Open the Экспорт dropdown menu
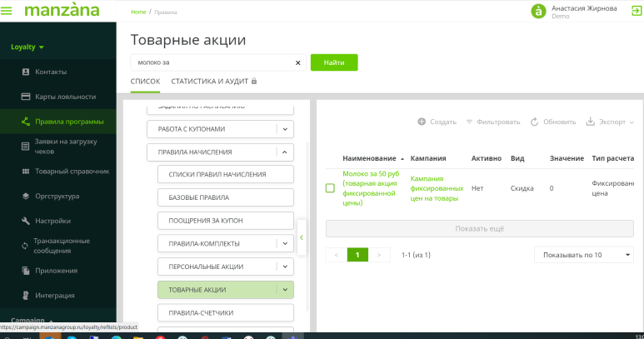 (610, 122)
